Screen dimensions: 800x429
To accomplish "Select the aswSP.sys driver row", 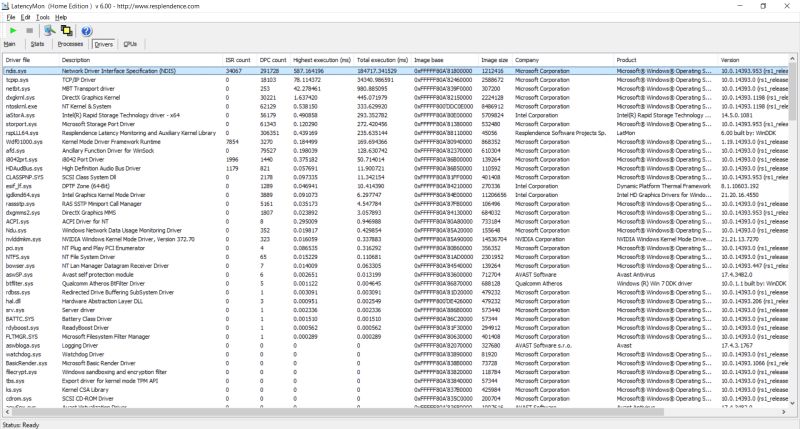I will 396,275.
